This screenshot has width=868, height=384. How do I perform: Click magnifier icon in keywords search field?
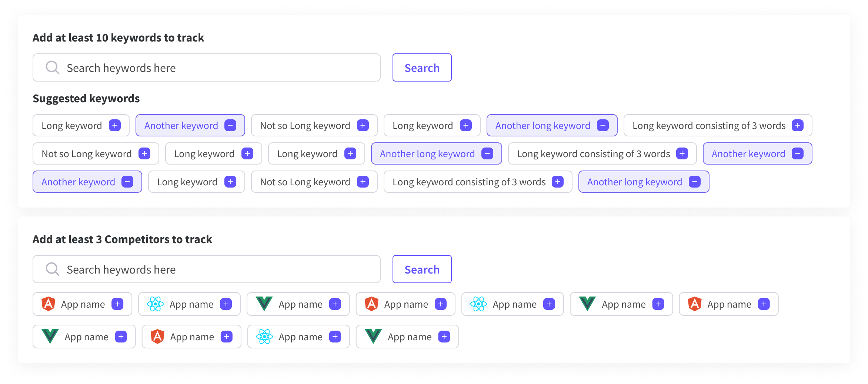(52, 68)
